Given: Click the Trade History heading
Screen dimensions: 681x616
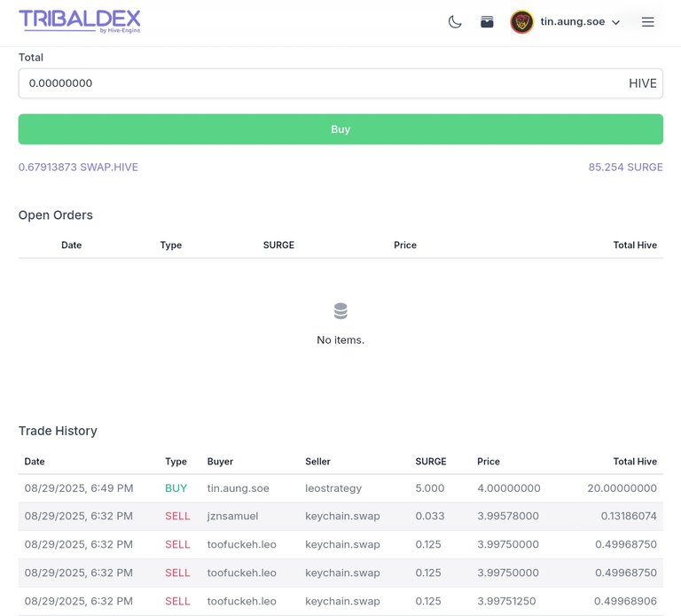Looking at the screenshot, I should [58, 431].
